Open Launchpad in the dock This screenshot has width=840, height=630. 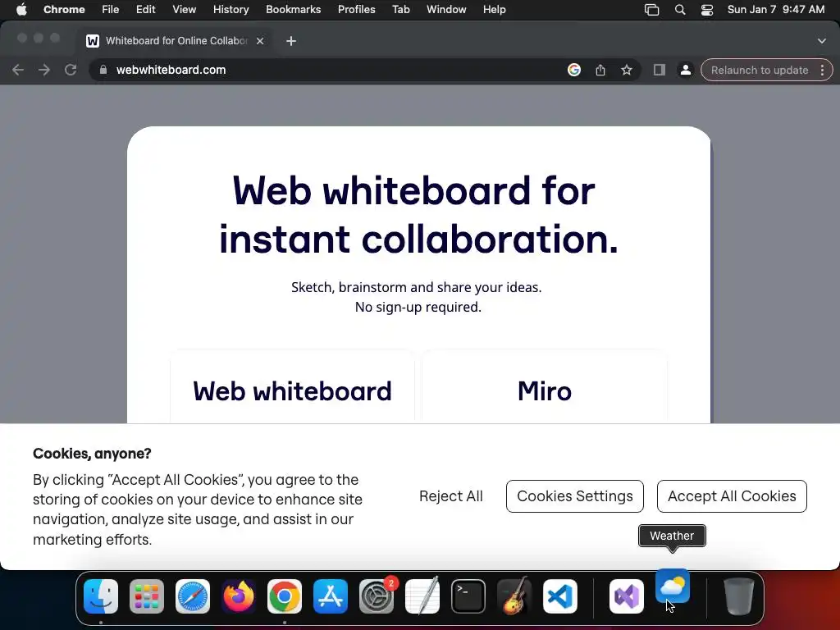(147, 596)
